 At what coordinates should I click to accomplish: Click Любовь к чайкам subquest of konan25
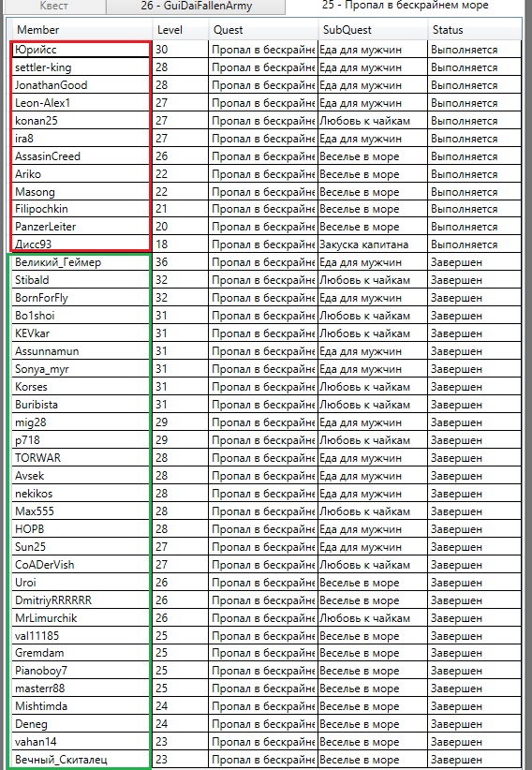(x=373, y=120)
